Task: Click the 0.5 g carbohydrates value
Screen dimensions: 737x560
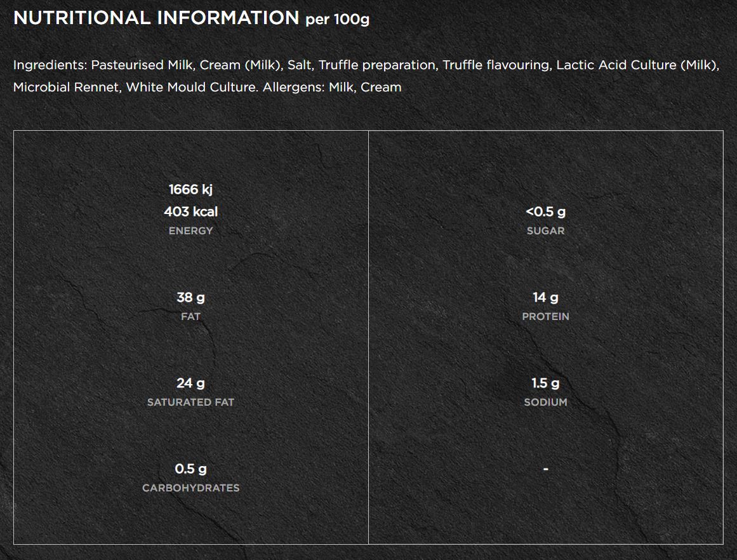Action: point(190,469)
